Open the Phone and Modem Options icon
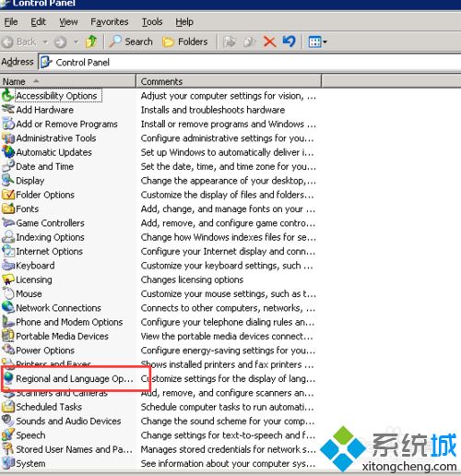The image size is (461, 476). (7, 322)
